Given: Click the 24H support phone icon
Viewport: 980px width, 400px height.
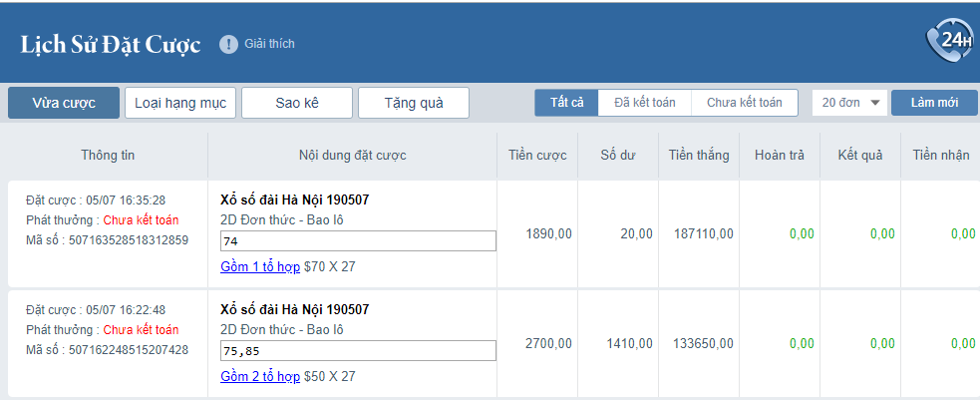Looking at the screenshot, I should [949, 41].
